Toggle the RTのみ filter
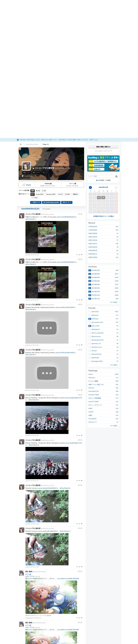The width and height of the screenshot is (138, 644). pyautogui.click(x=61, y=194)
